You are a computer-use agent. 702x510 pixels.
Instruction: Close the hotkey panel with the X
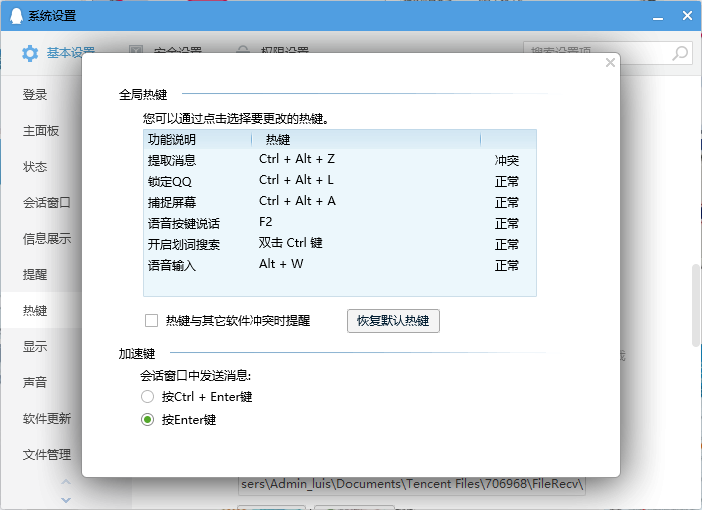tap(610, 63)
